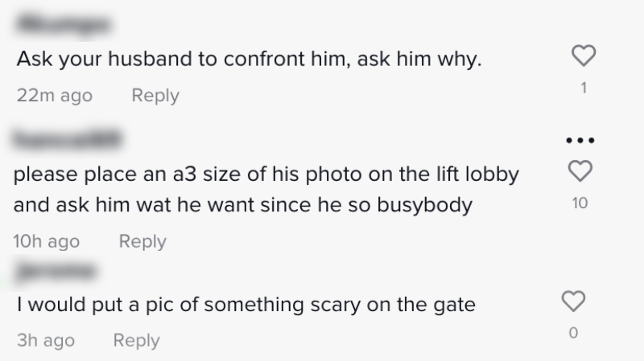Click the "I would put a pic" comment text
The height and width of the screenshot is (361, 644).
click(246, 305)
